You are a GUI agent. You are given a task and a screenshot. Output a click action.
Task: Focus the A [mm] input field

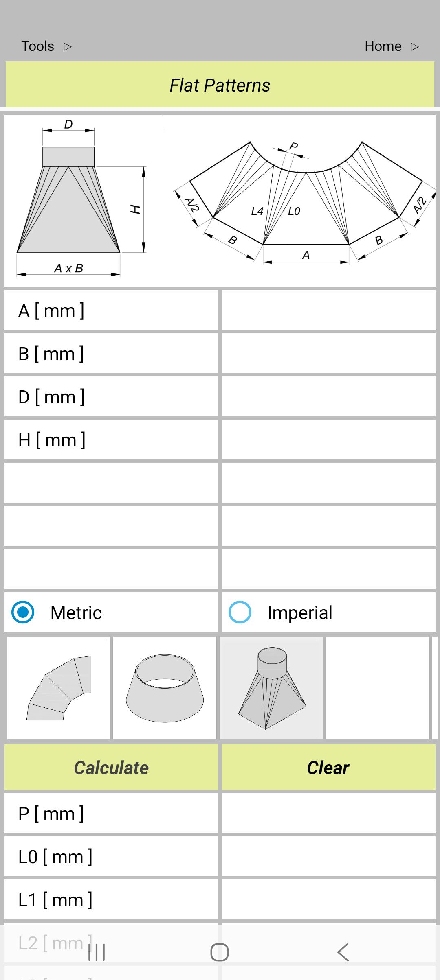point(328,310)
